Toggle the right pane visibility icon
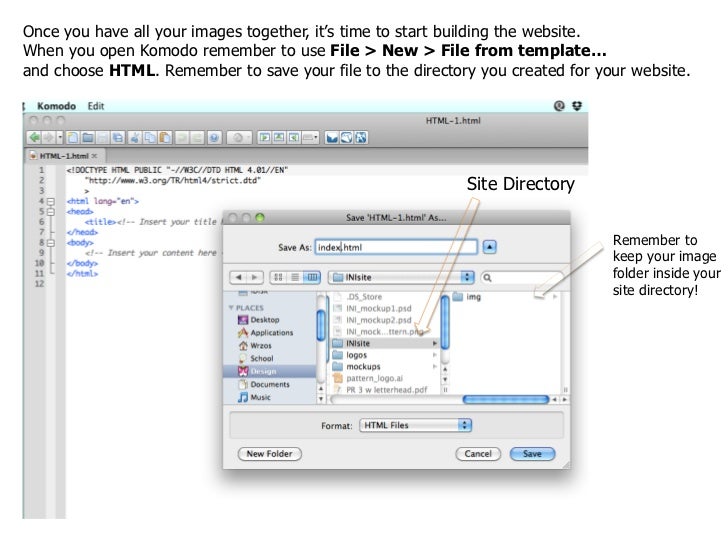The width and height of the screenshot is (728, 546). tap(293, 137)
